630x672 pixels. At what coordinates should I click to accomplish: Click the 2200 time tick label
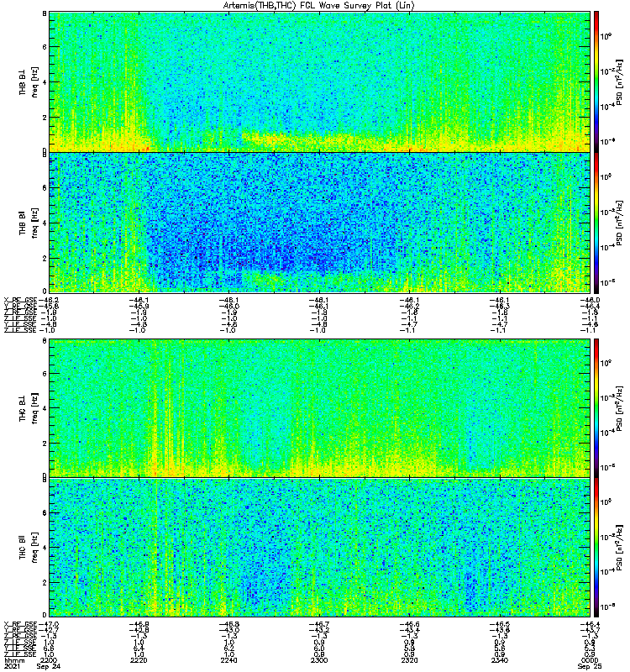tap(49, 660)
